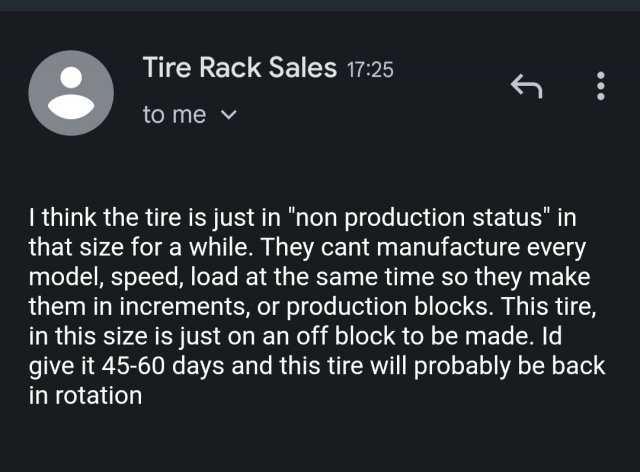Image resolution: width=640 pixels, height=472 pixels.
Task: Click the top bar strip above the email header
Action: 320,5
